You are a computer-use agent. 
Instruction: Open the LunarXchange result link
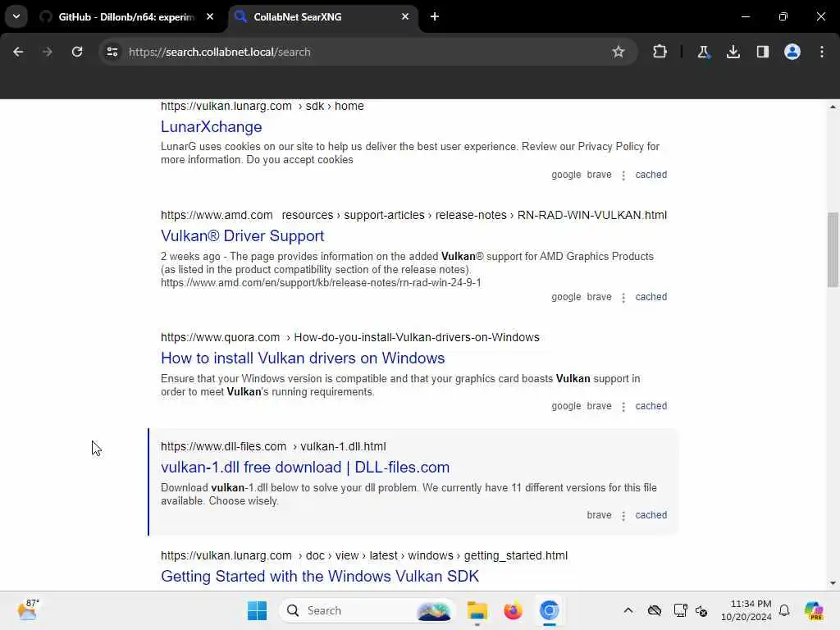click(212, 127)
